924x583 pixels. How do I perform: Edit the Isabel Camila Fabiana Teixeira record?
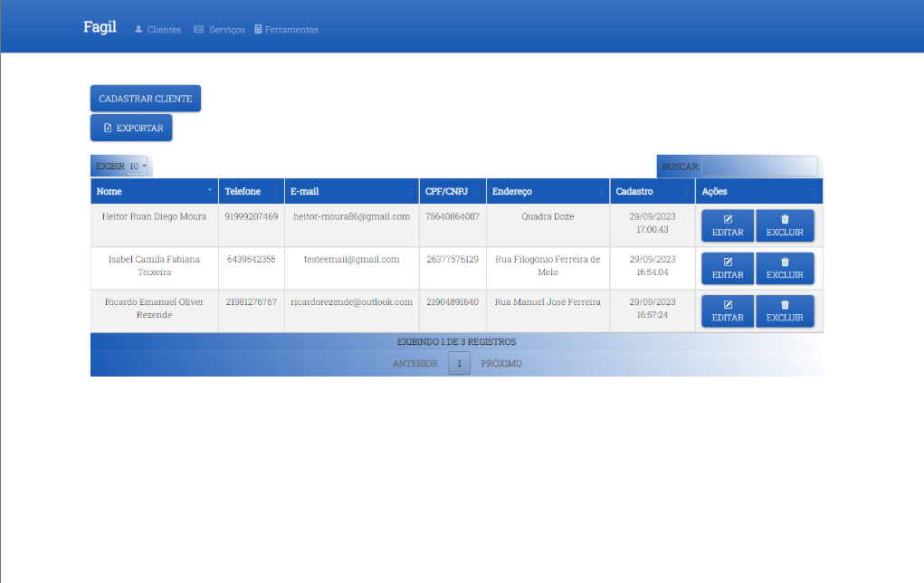tap(728, 269)
